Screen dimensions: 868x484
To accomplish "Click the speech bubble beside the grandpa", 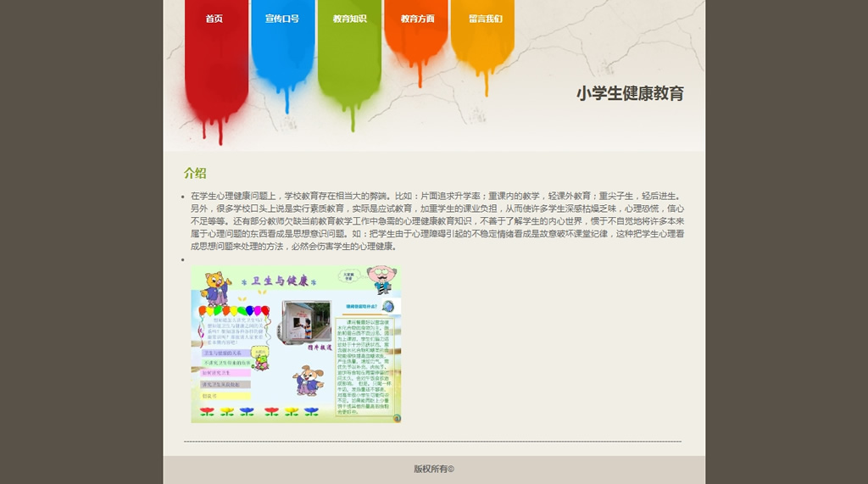I will coord(348,275).
